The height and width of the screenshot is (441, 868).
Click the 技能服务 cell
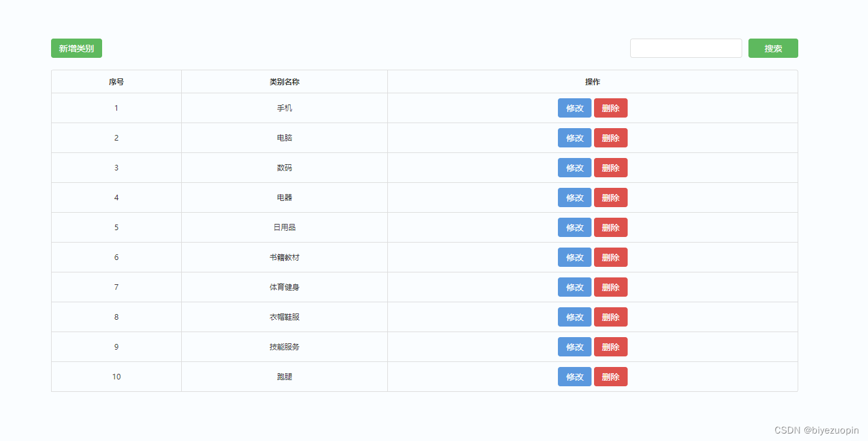click(x=285, y=347)
